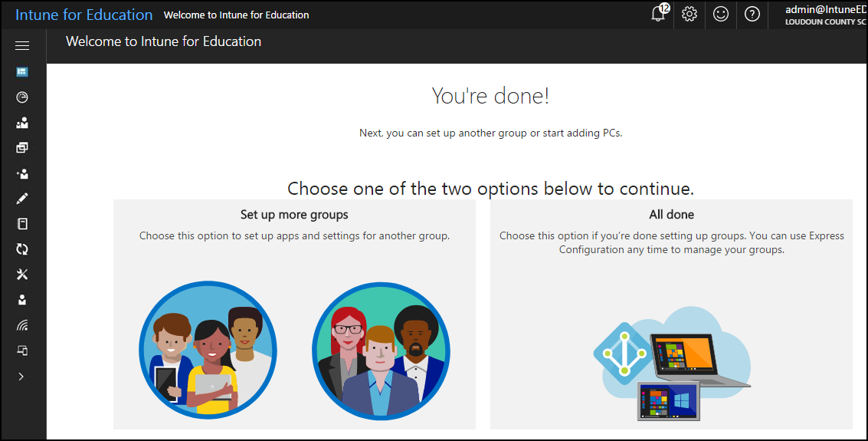868x441 pixels.
Task: Open the hamburger menu in sidebar
Action: (22, 45)
